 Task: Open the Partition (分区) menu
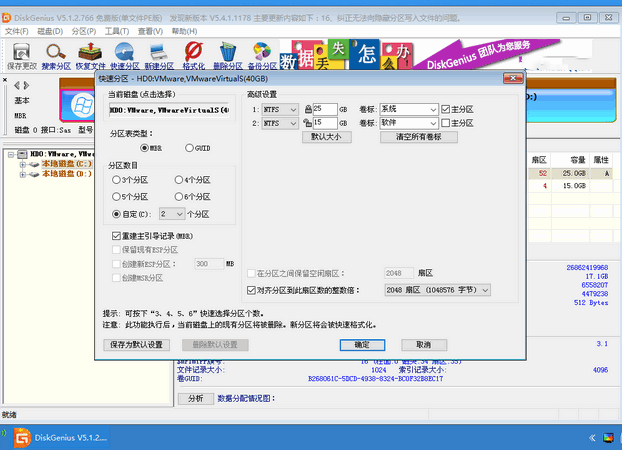pos(84,31)
